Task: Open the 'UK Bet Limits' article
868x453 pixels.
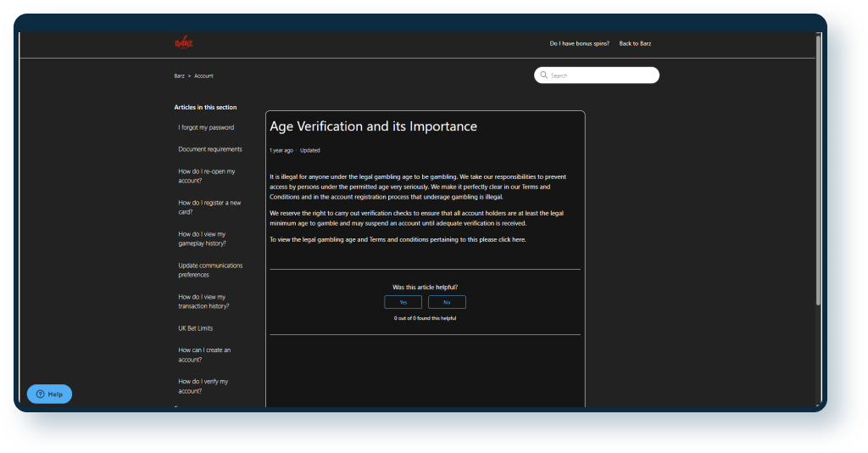Action: [195, 328]
